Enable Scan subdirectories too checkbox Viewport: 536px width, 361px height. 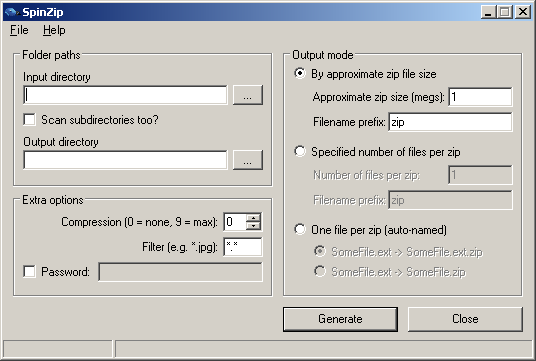coord(29,120)
